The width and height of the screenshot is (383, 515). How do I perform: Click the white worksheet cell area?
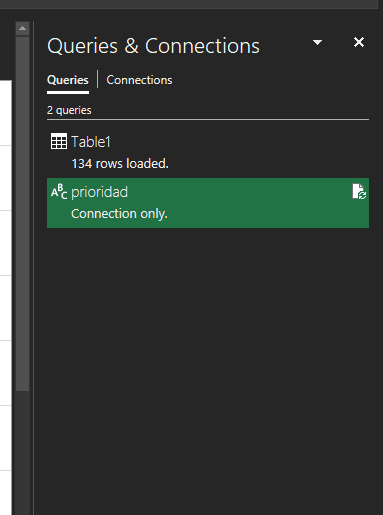tap(6, 297)
